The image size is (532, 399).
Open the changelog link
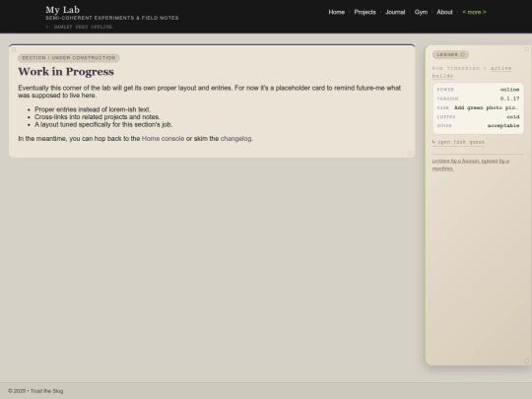(235, 139)
